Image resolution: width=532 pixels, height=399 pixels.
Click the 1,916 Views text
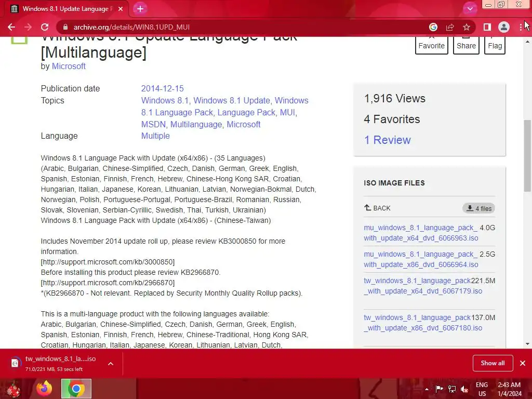(x=395, y=98)
